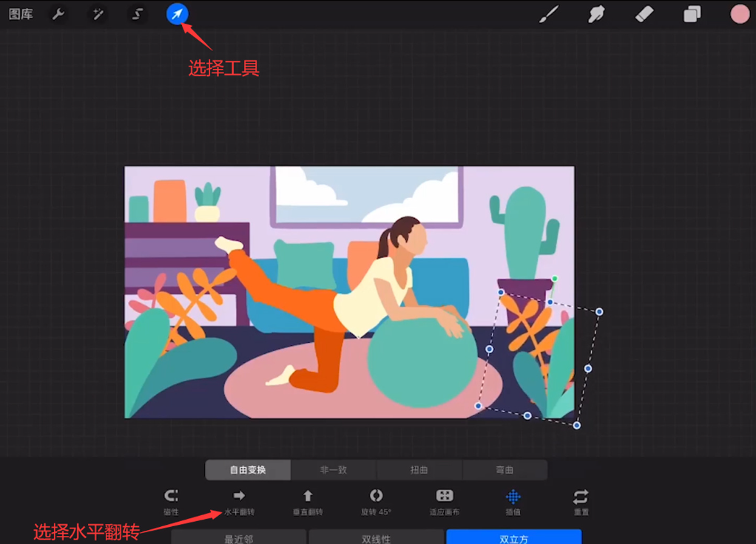Screen dimensions: 756x544
Task: Select the Brush tool
Action: click(548, 14)
